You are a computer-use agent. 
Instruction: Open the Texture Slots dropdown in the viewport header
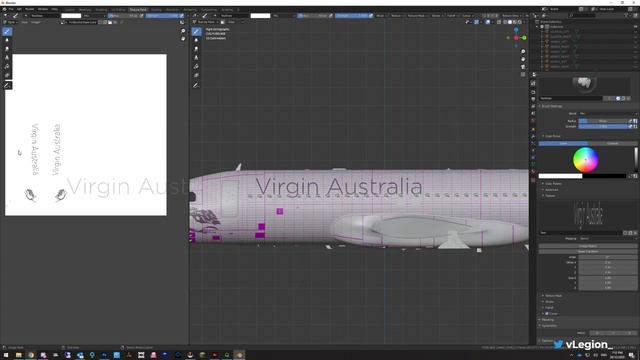512,16
